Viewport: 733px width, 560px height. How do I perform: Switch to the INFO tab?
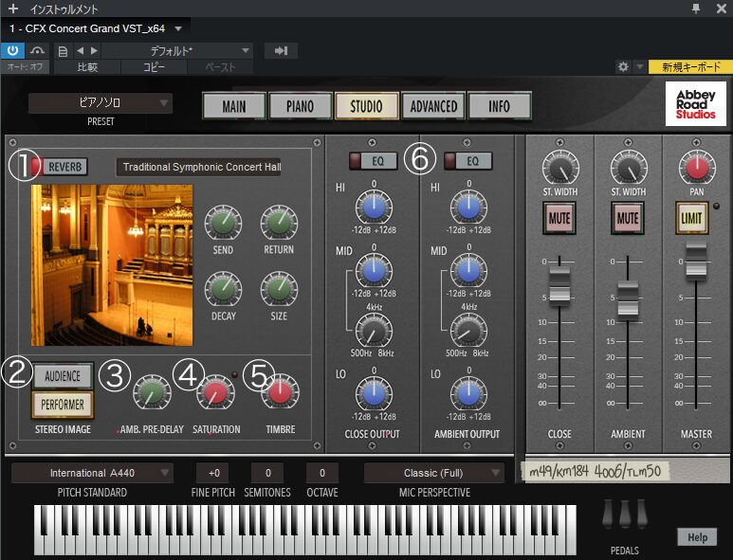(x=500, y=106)
